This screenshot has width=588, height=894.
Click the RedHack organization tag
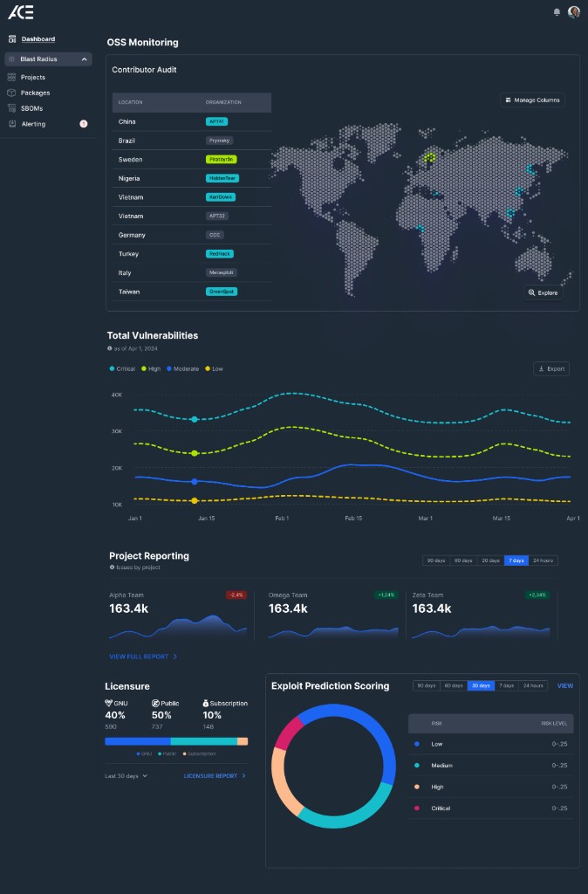click(x=219, y=254)
